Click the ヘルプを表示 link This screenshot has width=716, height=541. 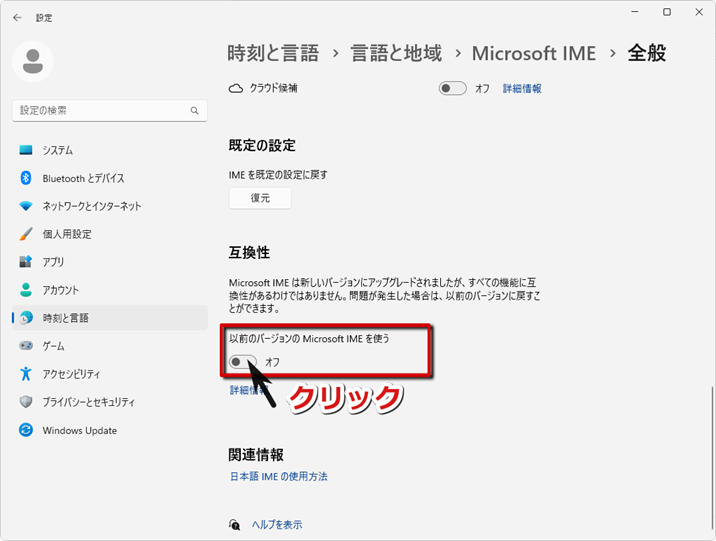click(x=277, y=525)
